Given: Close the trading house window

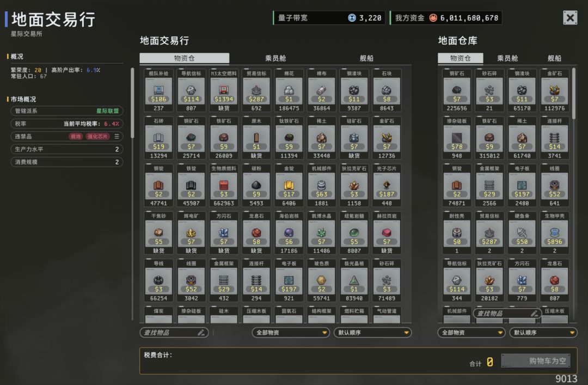Looking at the screenshot, I should pos(570,17).
